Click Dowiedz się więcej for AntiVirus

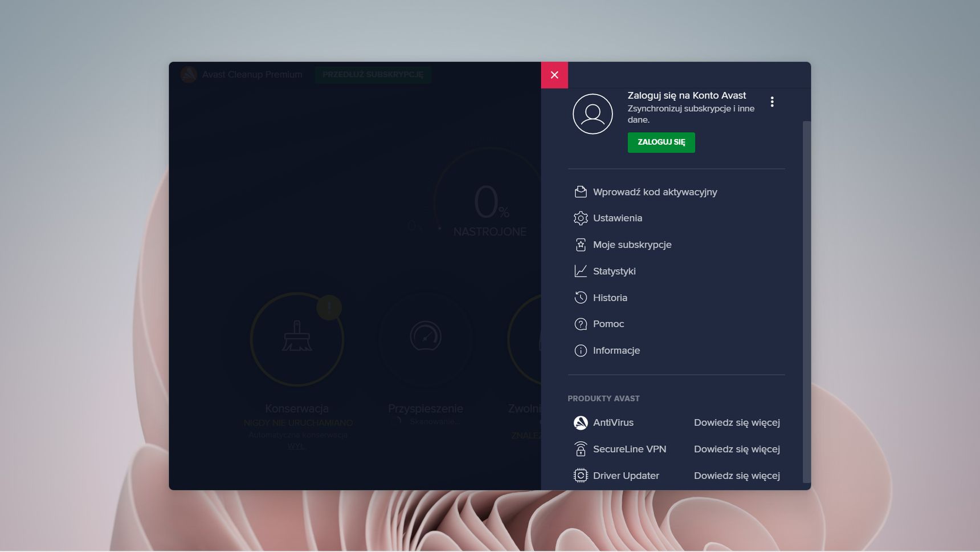737,423
